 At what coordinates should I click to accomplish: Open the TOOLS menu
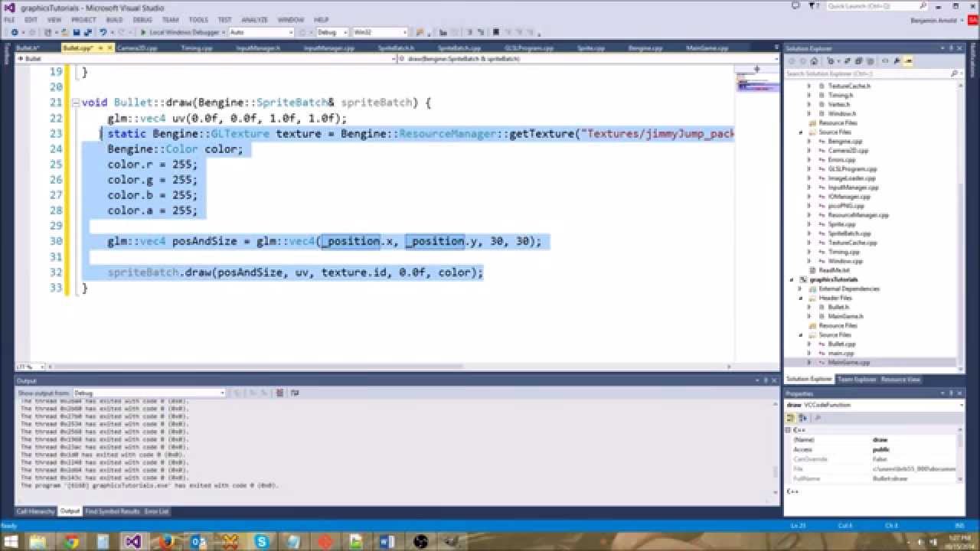pyautogui.click(x=198, y=19)
